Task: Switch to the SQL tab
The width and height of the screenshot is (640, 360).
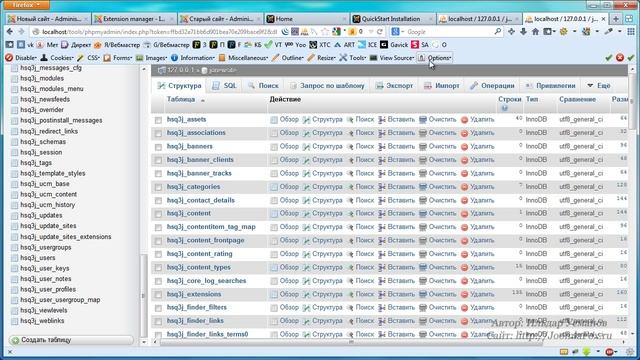Action: pos(224,86)
